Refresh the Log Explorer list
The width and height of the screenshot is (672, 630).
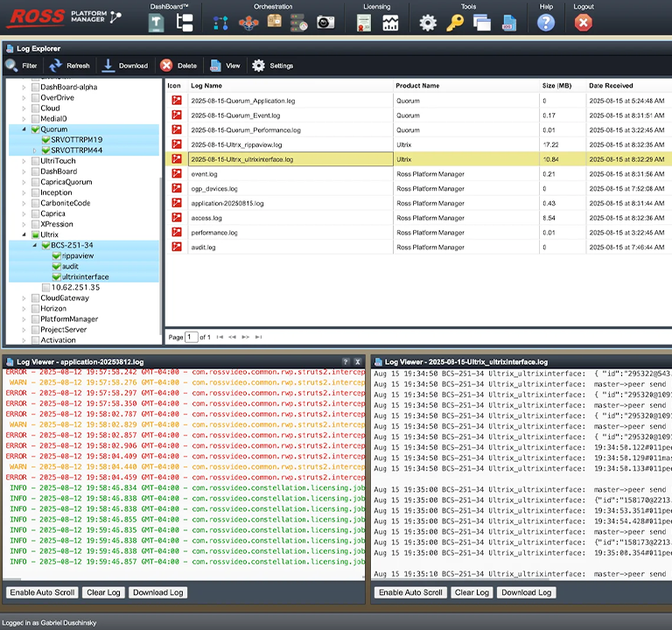pyautogui.click(x=69, y=66)
